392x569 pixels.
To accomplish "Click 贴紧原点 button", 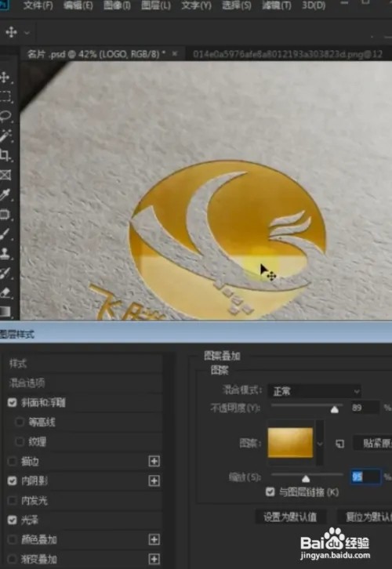I will tap(372, 443).
